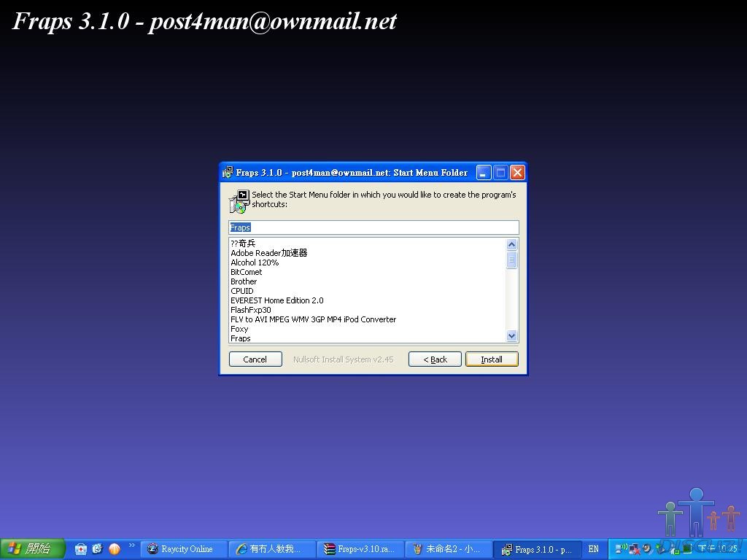Click the folder list scroll down arrow

(x=511, y=335)
